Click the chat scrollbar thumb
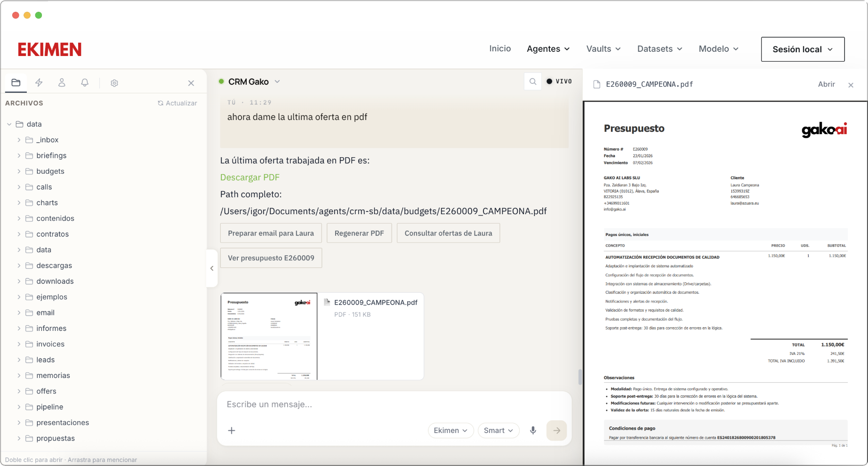Screen dimensions: 868x466 [580, 377]
